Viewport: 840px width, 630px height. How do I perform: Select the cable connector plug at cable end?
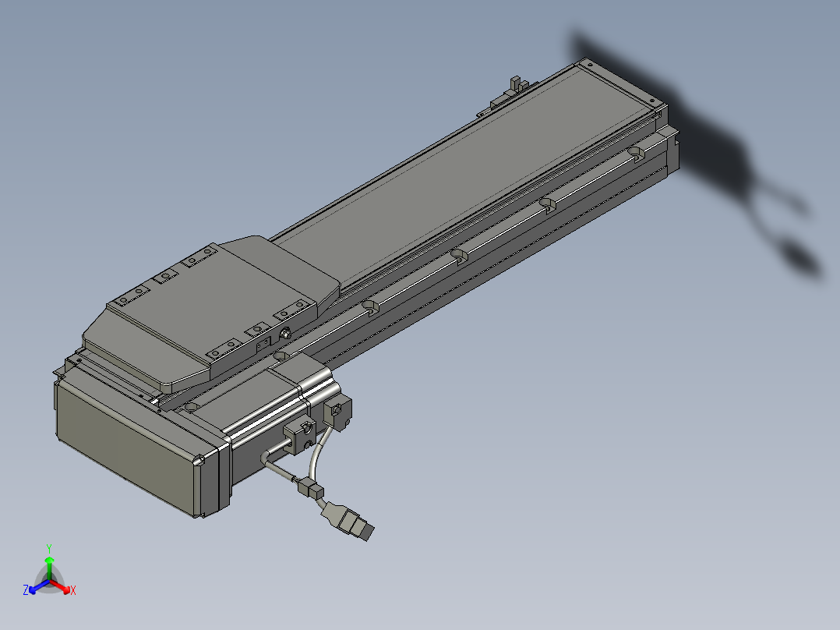pos(349,521)
